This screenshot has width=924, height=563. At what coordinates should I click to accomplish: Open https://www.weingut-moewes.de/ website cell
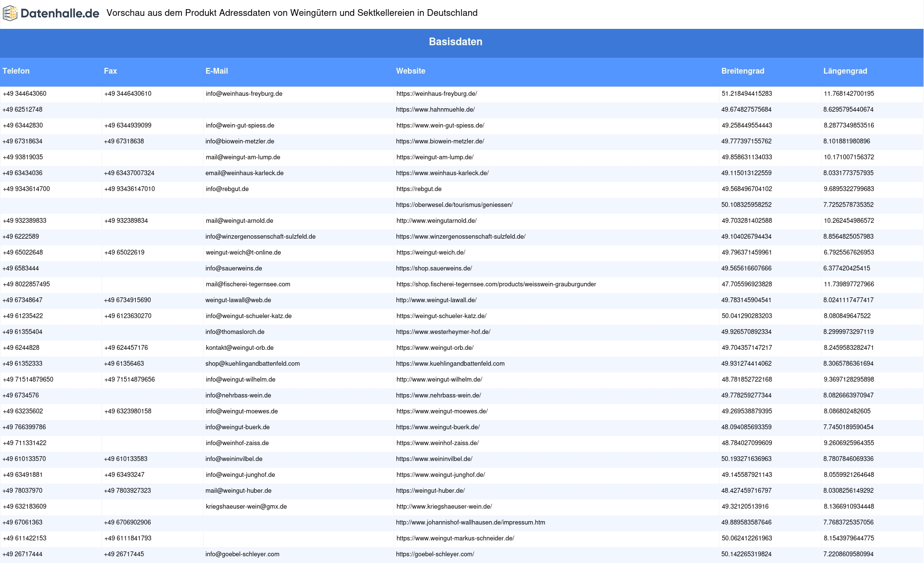[x=442, y=411]
